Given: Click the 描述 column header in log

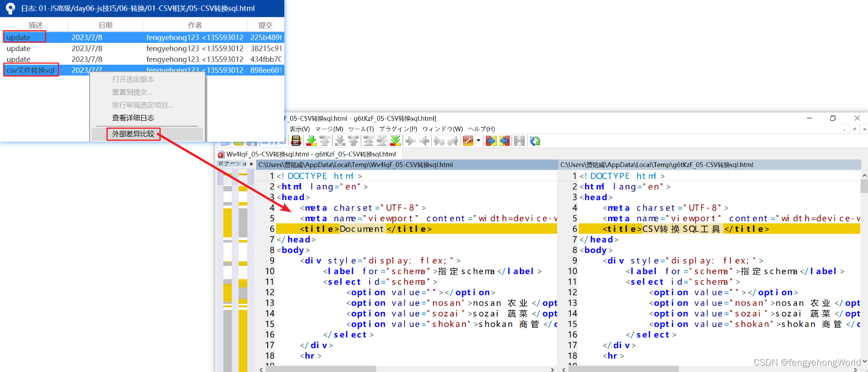Looking at the screenshot, I should pyautogui.click(x=36, y=25).
